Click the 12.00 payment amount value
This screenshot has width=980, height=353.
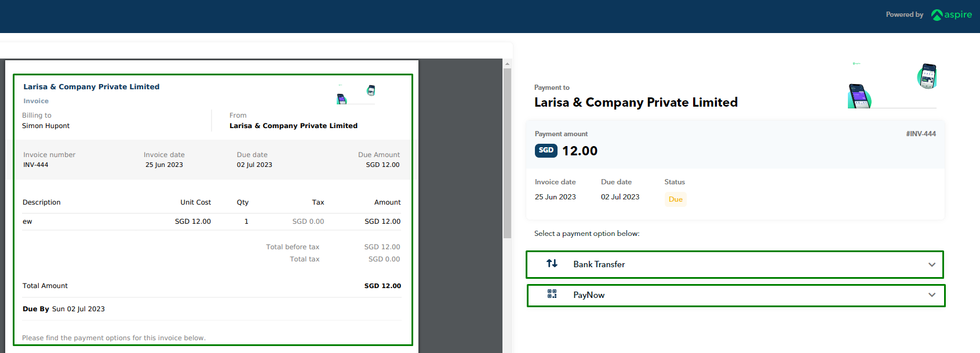[x=580, y=151]
